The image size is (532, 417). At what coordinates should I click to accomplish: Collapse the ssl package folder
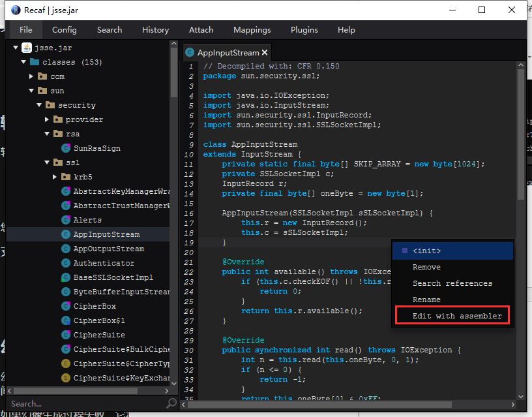pos(47,162)
